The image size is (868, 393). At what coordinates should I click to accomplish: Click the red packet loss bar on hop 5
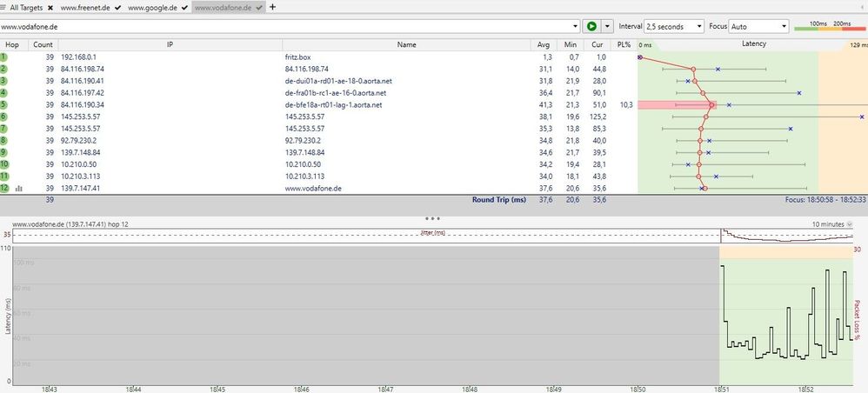tap(677, 104)
